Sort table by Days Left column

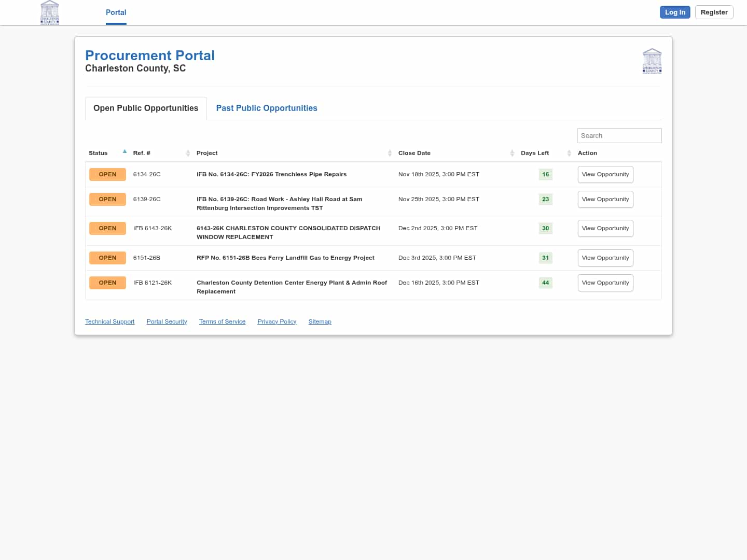[x=569, y=153]
